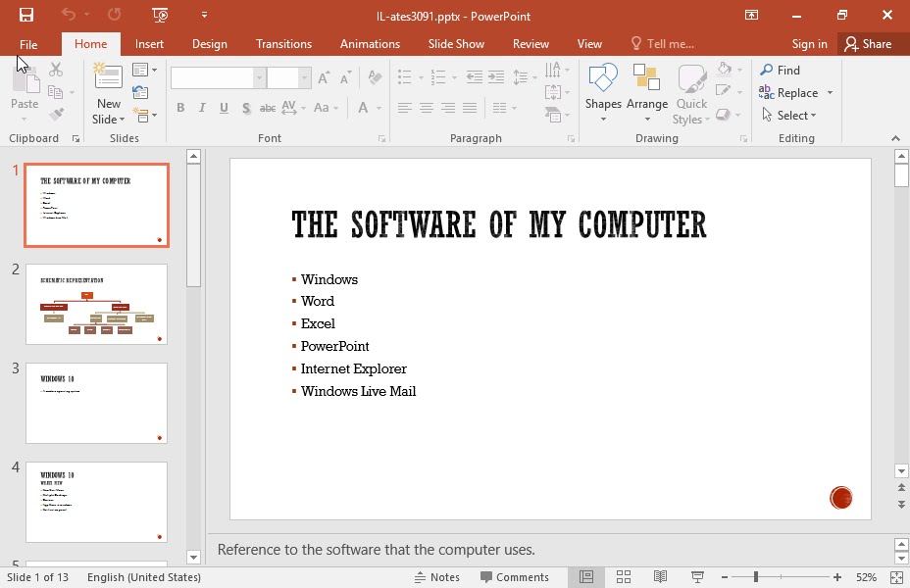The width and height of the screenshot is (910, 588).
Task: Click the New Slide button icon
Action: 109,75
